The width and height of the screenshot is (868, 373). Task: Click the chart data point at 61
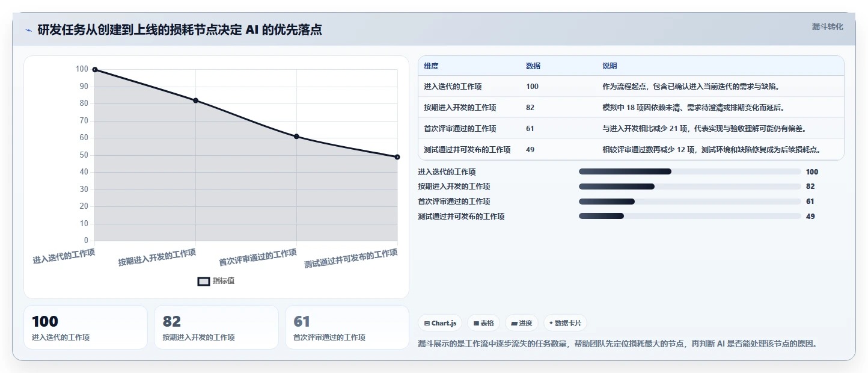296,137
